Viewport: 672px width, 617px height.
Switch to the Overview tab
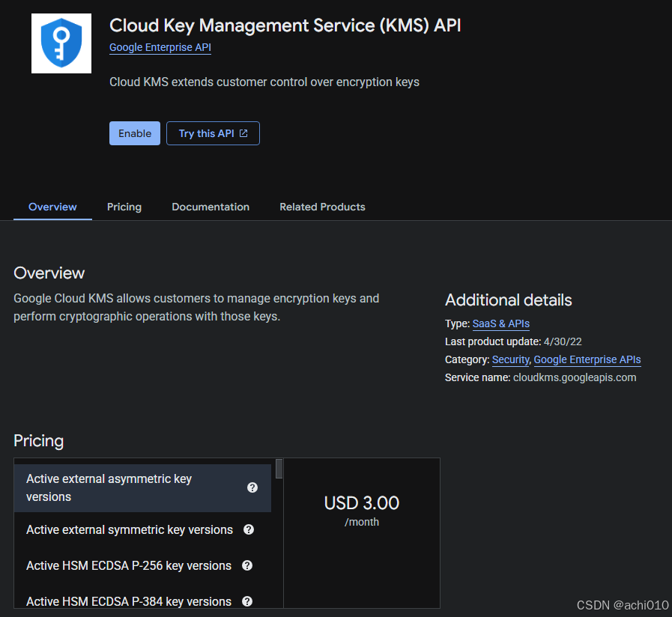coord(52,207)
